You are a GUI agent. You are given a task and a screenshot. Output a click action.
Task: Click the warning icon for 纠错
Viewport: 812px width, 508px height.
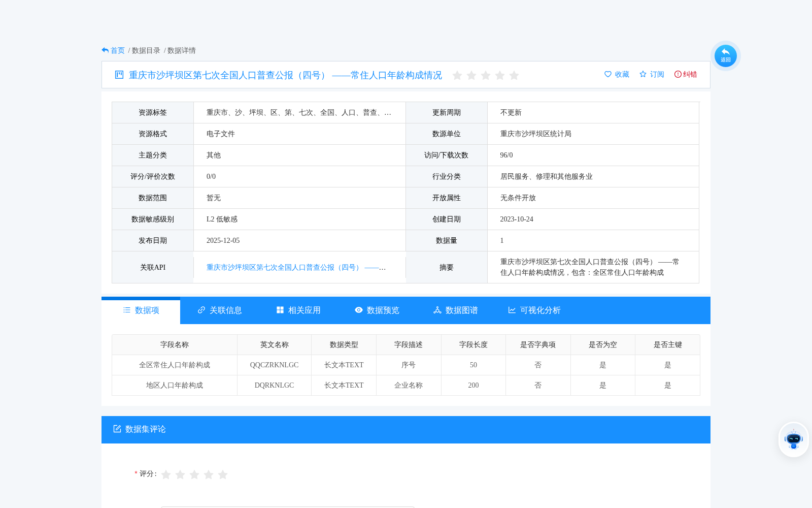pyautogui.click(x=678, y=74)
